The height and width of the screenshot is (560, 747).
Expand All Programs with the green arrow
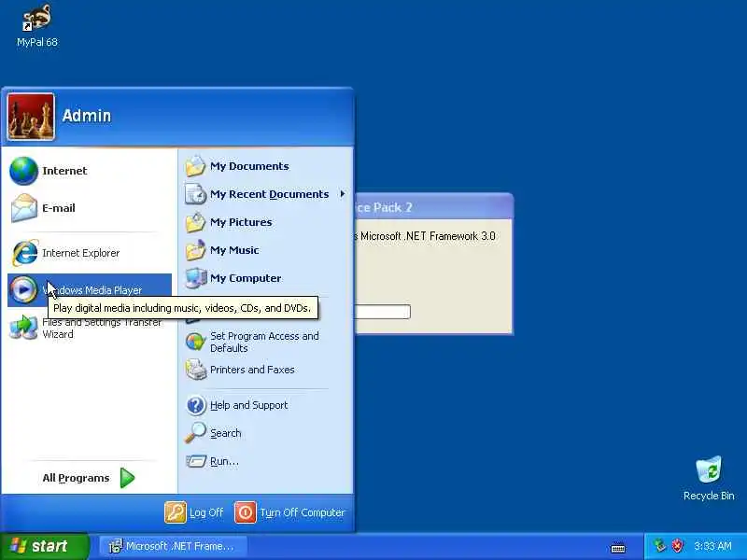[x=127, y=478]
